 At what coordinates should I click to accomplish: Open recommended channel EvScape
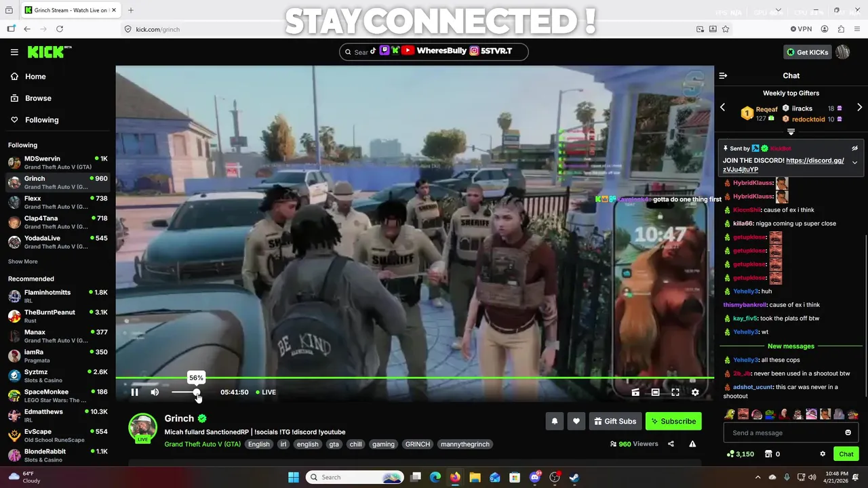[x=58, y=436]
